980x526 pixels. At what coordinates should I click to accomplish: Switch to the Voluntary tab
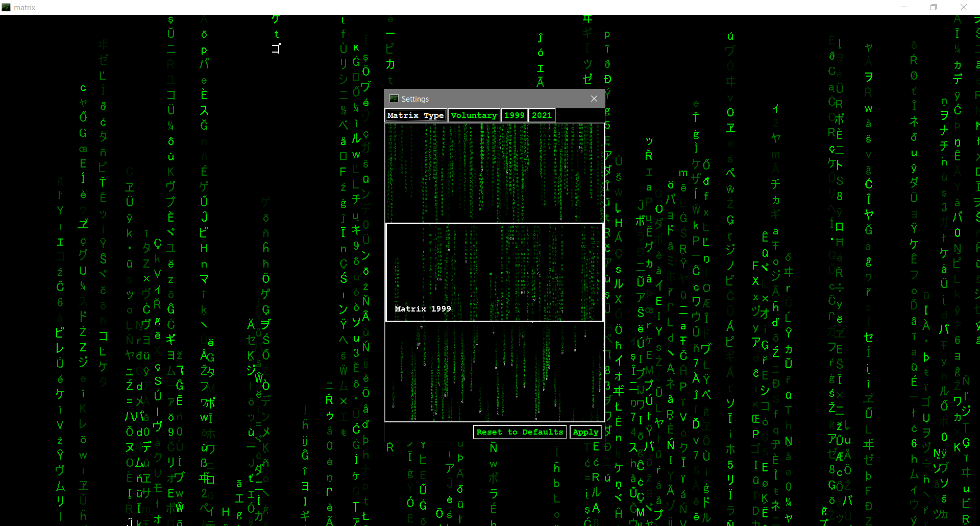474,115
